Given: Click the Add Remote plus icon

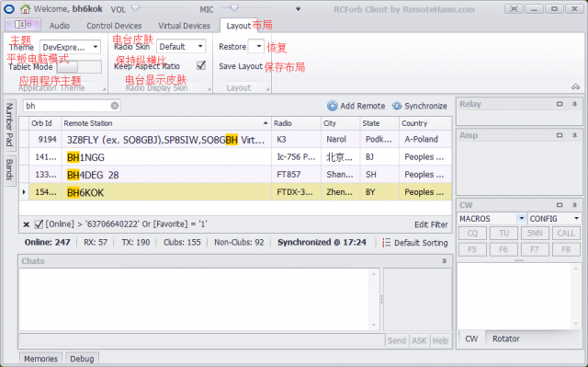Looking at the screenshot, I should click(x=333, y=106).
